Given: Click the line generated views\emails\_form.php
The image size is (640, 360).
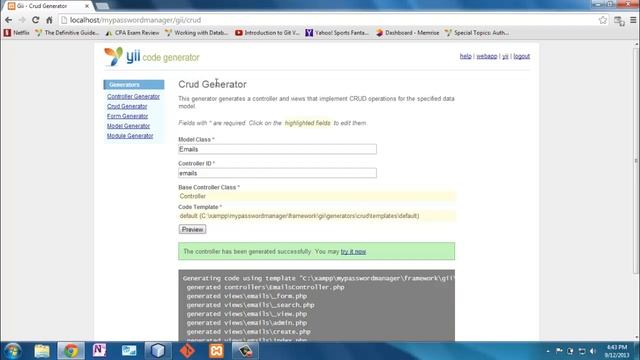Looking at the screenshot, I should click(247, 296).
